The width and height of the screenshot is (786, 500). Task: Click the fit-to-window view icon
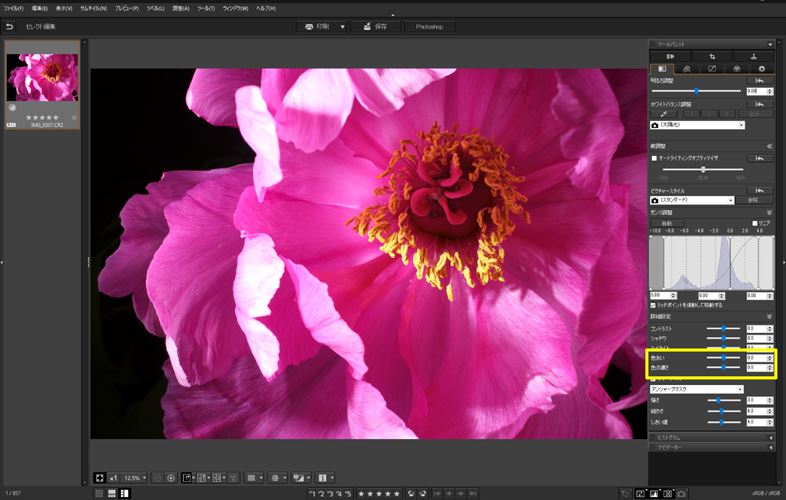tap(99, 478)
